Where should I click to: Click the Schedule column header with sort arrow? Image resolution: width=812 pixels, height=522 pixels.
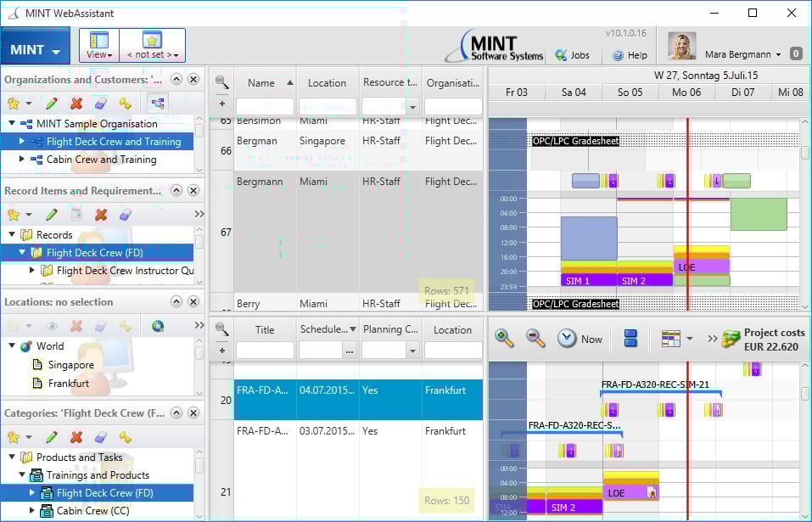328,329
